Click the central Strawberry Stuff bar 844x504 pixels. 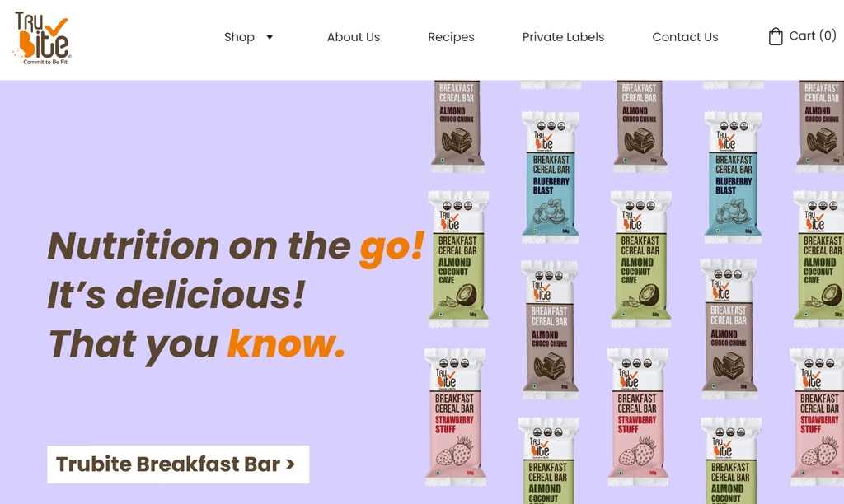point(638,416)
